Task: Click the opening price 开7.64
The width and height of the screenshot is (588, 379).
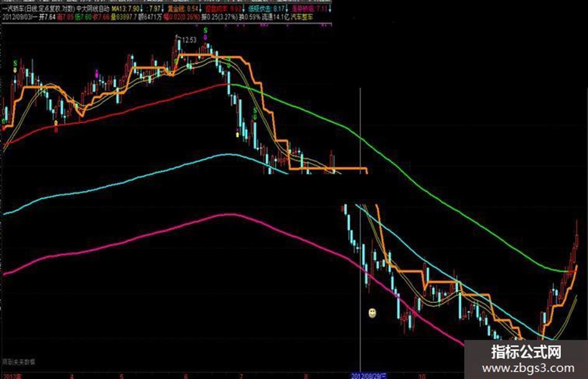Action: (x=47, y=17)
